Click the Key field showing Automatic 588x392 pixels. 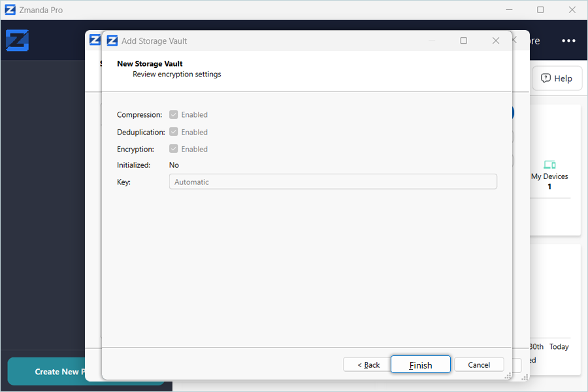point(333,182)
